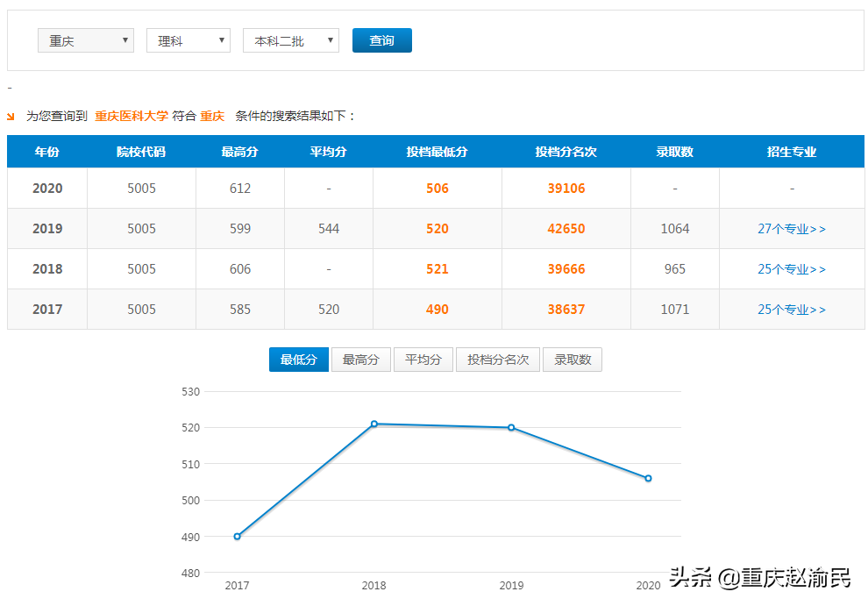Open the 理科 subject dropdown
The image size is (868, 606).
(188, 39)
